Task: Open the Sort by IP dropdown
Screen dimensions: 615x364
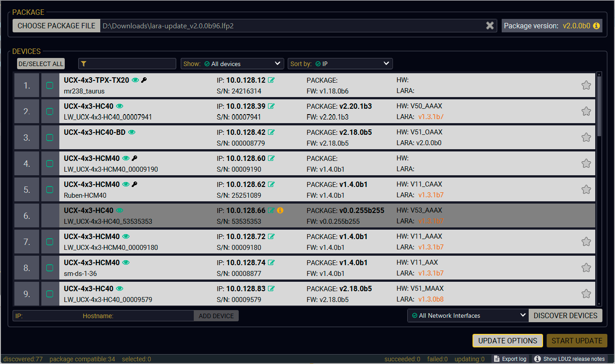Action: (340, 64)
